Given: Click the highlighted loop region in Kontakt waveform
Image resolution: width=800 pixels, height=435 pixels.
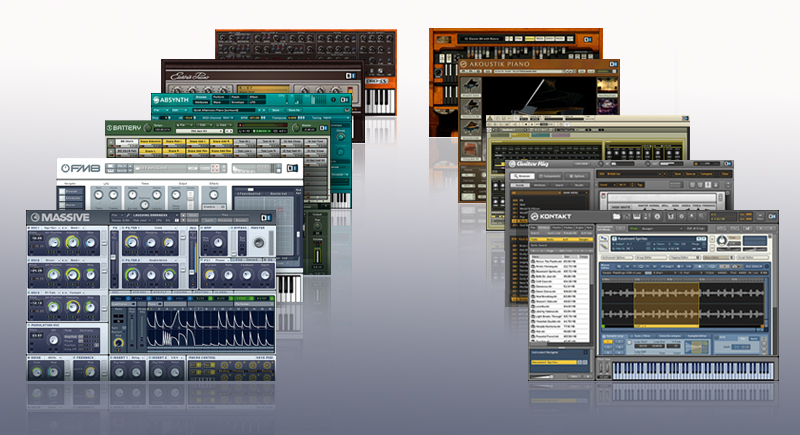Looking at the screenshot, I should click(x=666, y=304).
